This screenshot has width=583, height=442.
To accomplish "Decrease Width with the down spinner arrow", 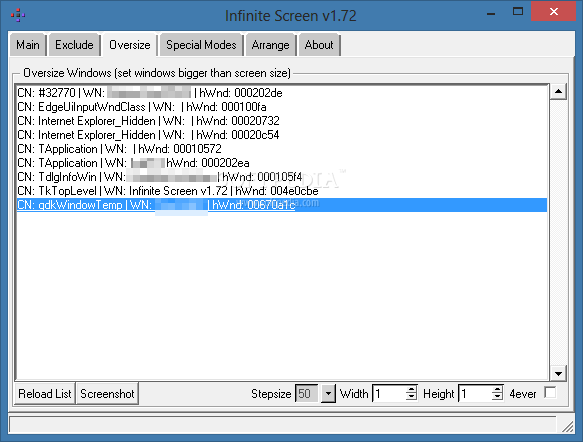I will [411, 397].
